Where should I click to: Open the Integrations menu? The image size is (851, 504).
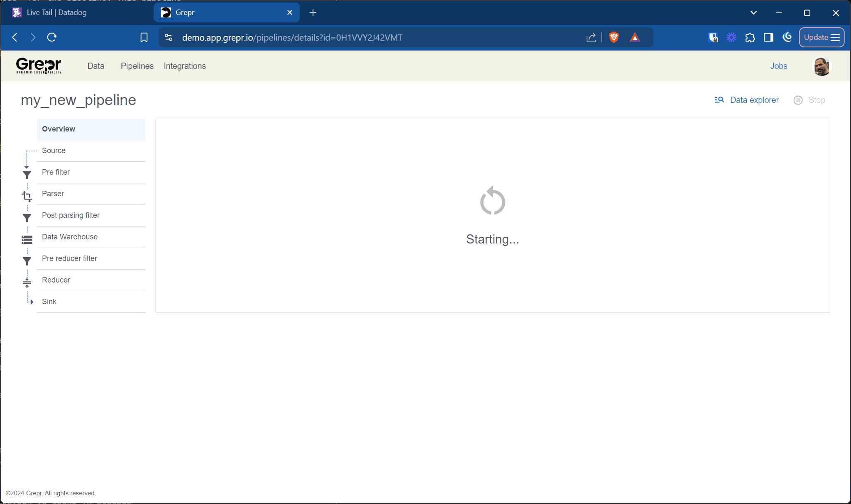coord(185,66)
